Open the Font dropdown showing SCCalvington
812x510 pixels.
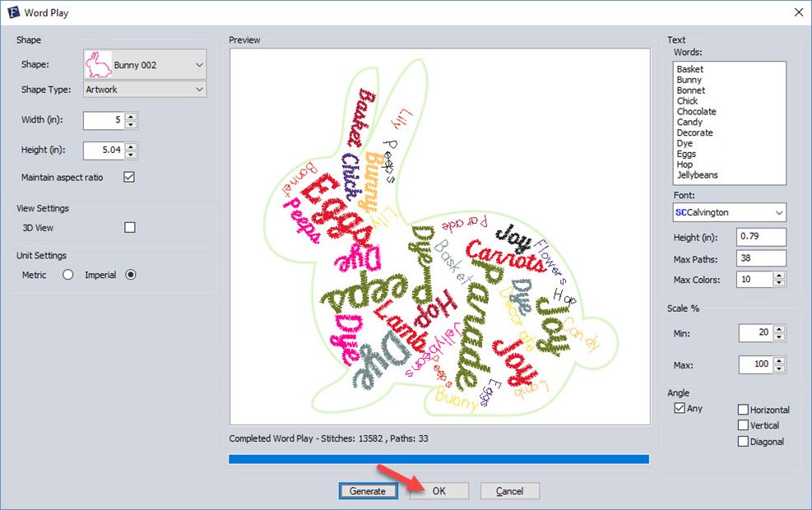778,212
